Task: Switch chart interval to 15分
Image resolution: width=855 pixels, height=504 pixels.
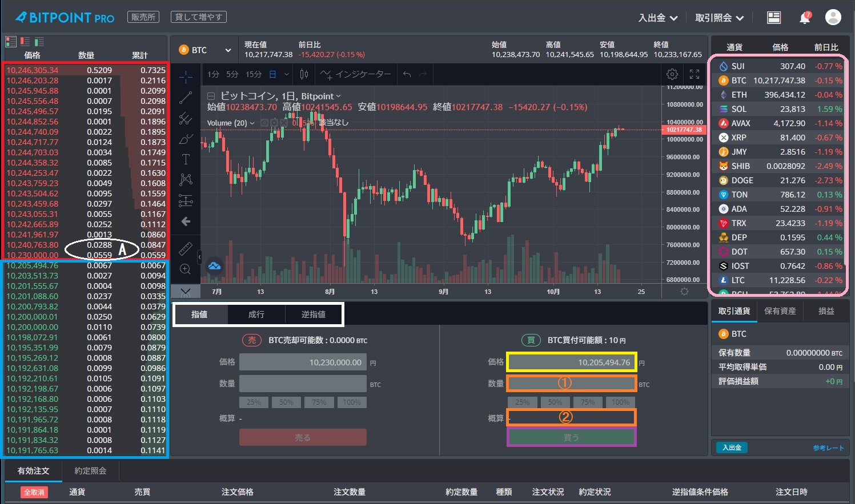Action: click(x=254, y=74)
